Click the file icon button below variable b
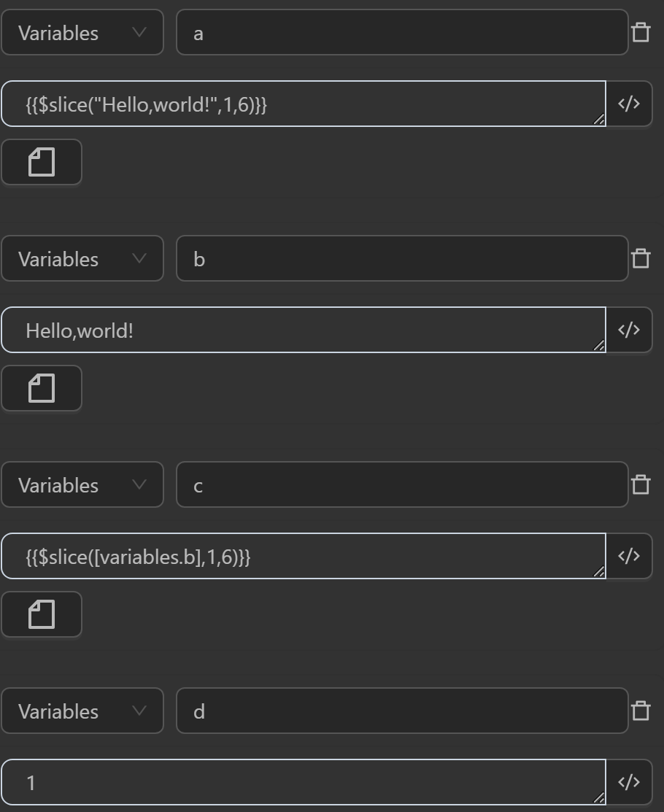Screen dimensions: 664x812 (x=42, y=388)
